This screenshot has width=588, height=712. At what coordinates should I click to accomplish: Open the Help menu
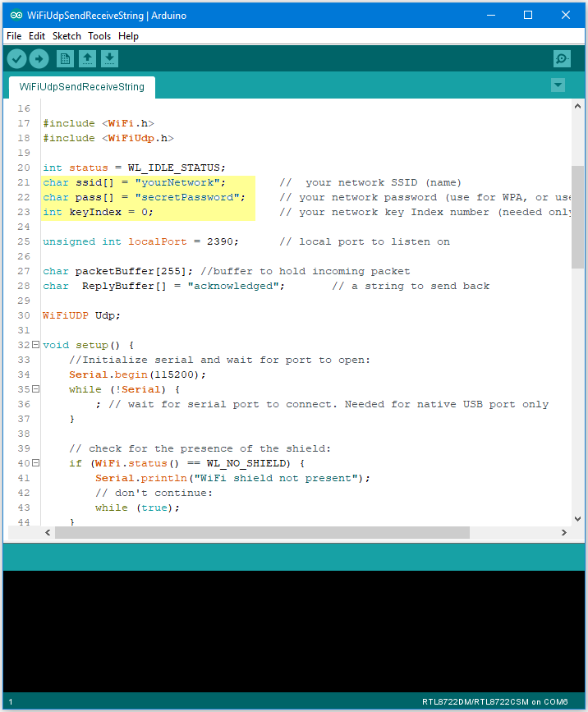tap(128, 36)
